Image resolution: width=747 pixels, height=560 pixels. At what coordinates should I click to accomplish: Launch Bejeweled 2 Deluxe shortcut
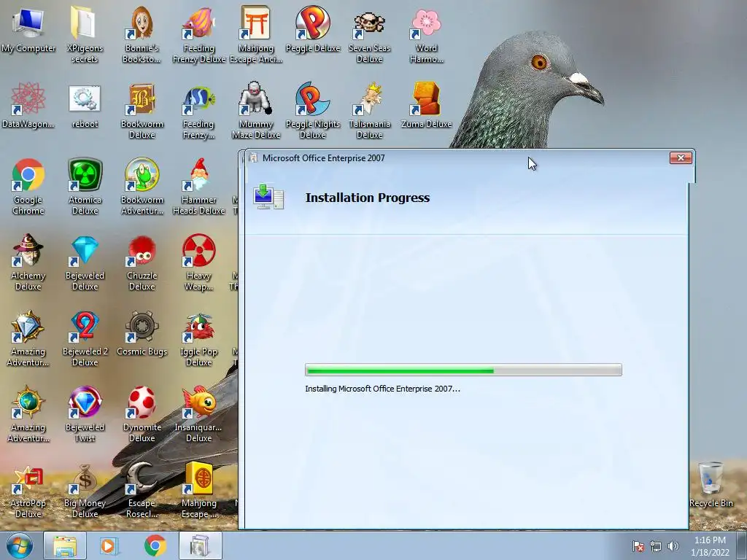(85, 338)
